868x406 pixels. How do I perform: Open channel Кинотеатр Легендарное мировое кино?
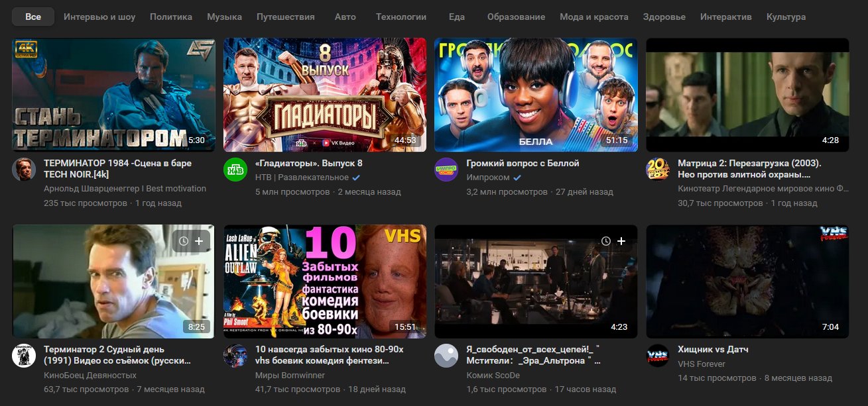coord(763,188)
